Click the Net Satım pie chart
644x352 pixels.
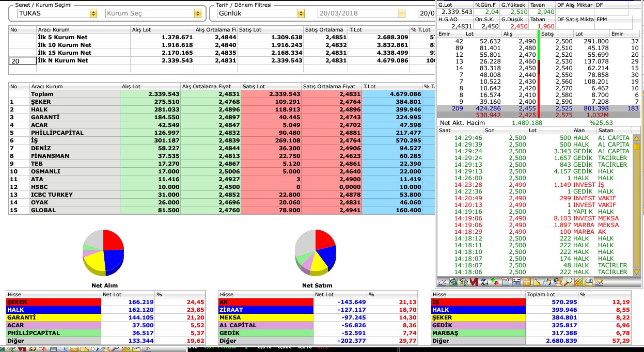(x=315, y=252)
